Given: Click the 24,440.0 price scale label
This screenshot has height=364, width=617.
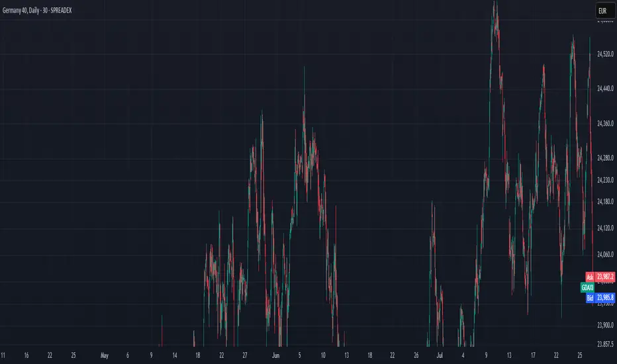Looking at the screenshot, I should pos(605,89).
